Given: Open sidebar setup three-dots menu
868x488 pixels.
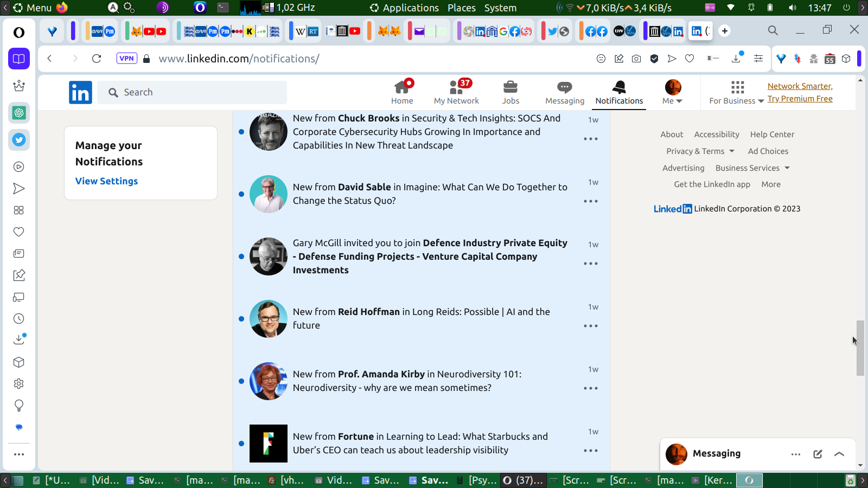Looking at the screenshot, I should 19,454.
